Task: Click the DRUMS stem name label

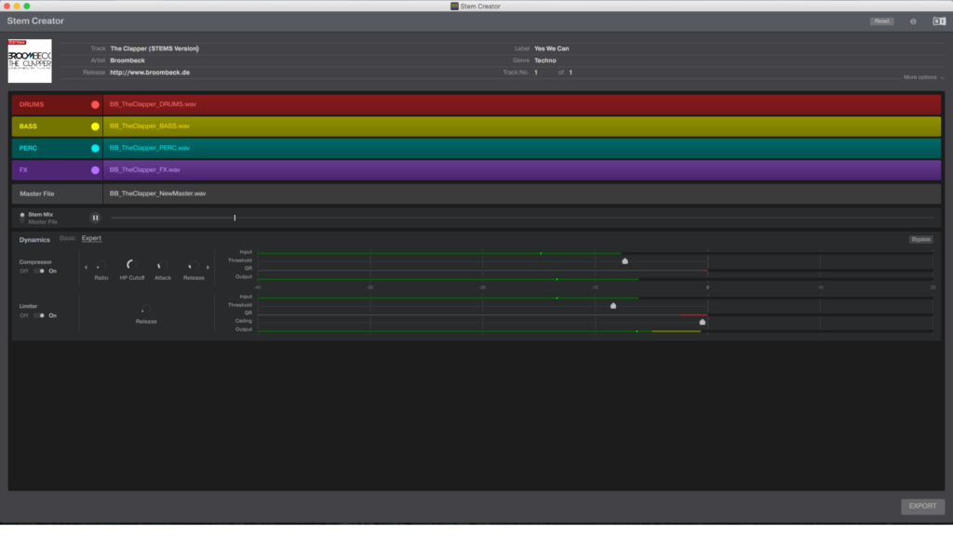Action: [x=32, y=104]
